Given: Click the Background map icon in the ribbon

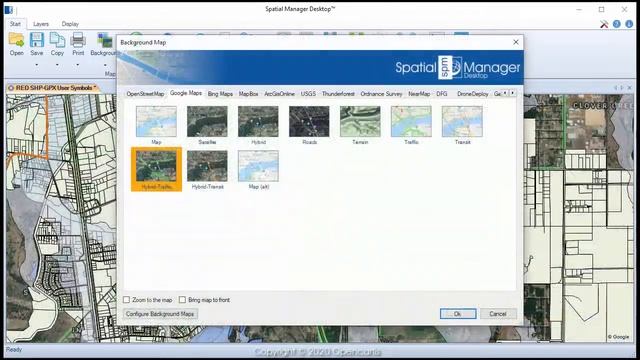Looking at the screenshot, I should (105, 40).
